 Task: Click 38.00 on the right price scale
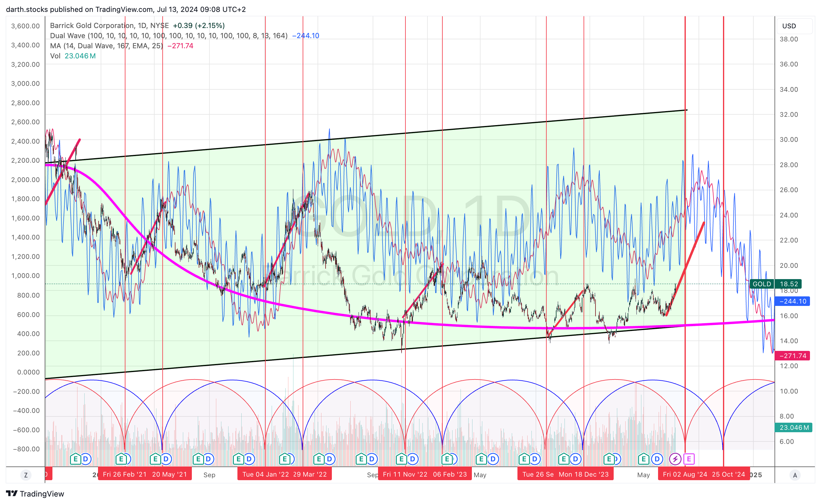[x=789, y=39]
